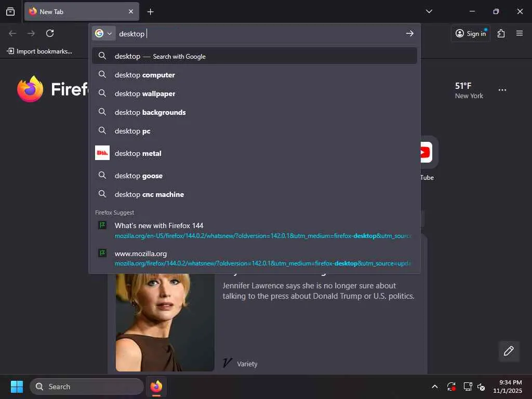The width and height of the screenshot is (532, 399).
Task: Click the Go arrow in the address bar
Action: tap(409, 33)
